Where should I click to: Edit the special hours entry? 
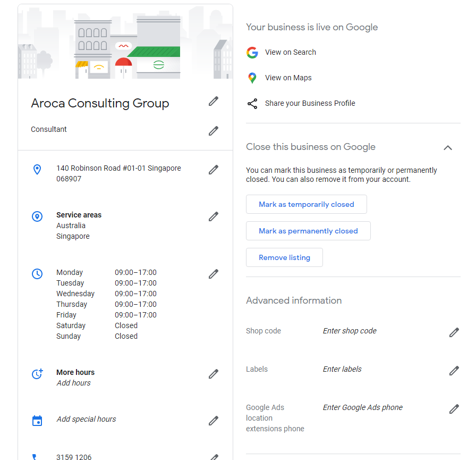(214, 421)
